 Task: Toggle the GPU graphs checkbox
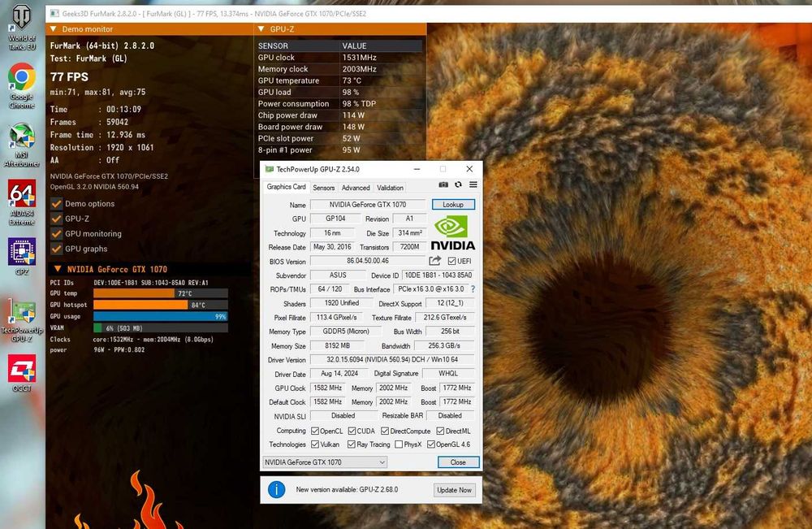point(57,249)
